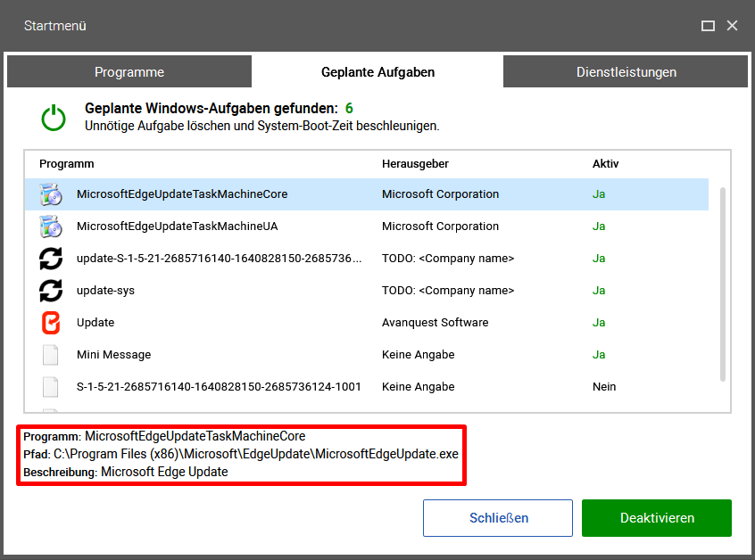Screen dimensions: 755x560
Task: Click TODO: <Company name> in update-sys row
Action: [x=448, y=291]
